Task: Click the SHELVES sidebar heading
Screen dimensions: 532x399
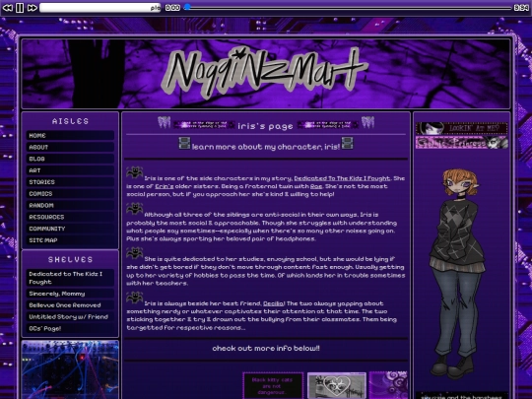Action: click(70, 259)
